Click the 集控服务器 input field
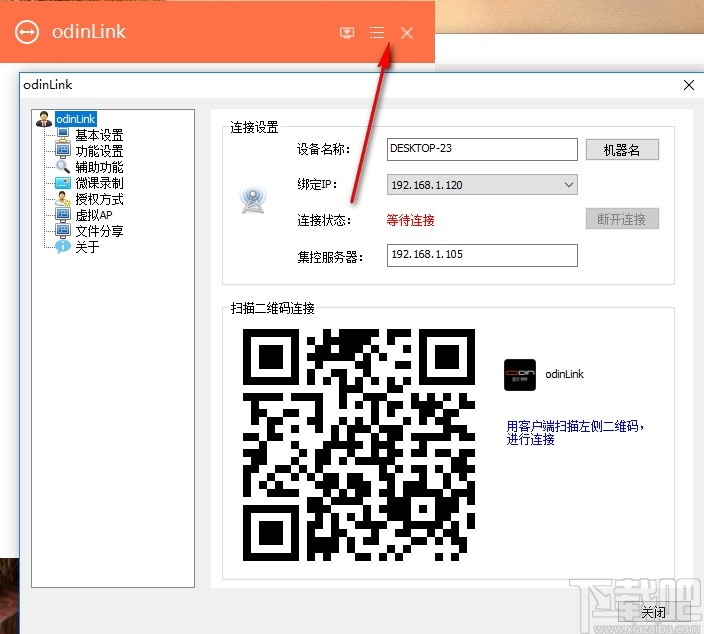704x634 pixels. (x=482, y=255)
